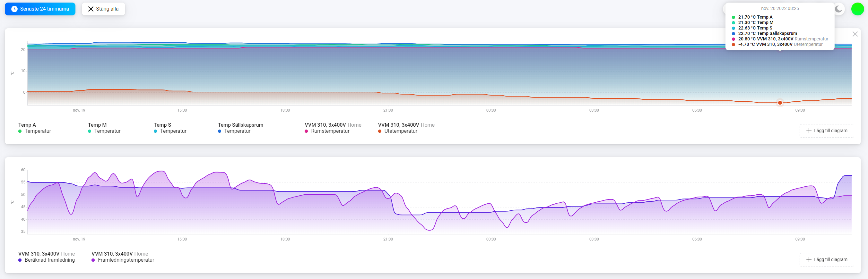Click plus icon in bottom Lägg till diagram
Image resolution: width=868 pixels, height=279 pixels.
pyautogui.click(x=809, y=260)
